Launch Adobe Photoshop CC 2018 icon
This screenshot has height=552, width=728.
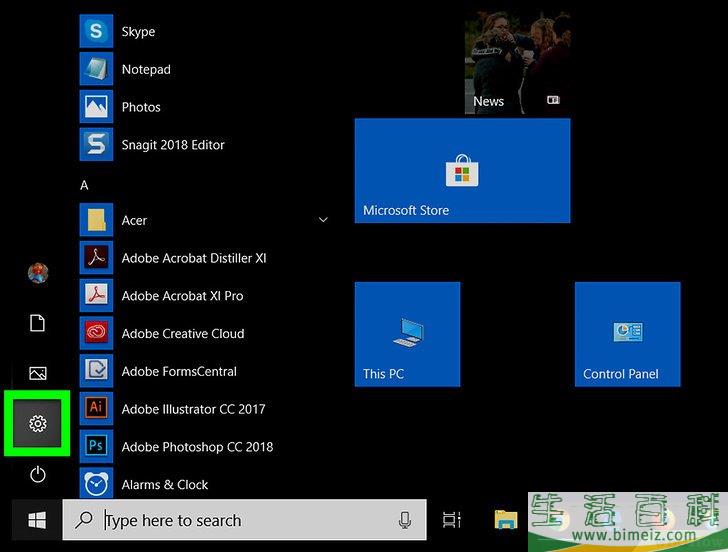click(x=96, y=446)
